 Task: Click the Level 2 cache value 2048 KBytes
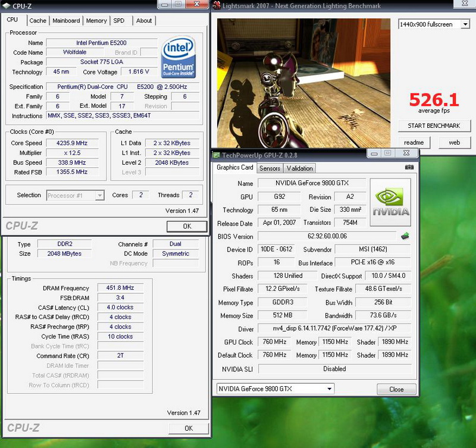click(x=172, y=162)
